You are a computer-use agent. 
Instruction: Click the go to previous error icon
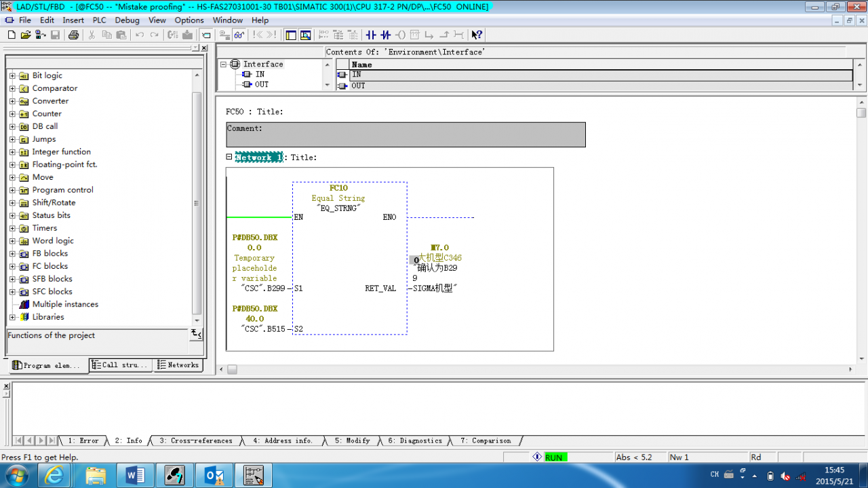[x=258, y=35]
